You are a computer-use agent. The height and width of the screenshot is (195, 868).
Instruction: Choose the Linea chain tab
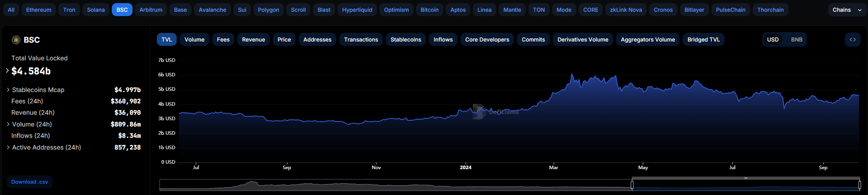point(484,10)
